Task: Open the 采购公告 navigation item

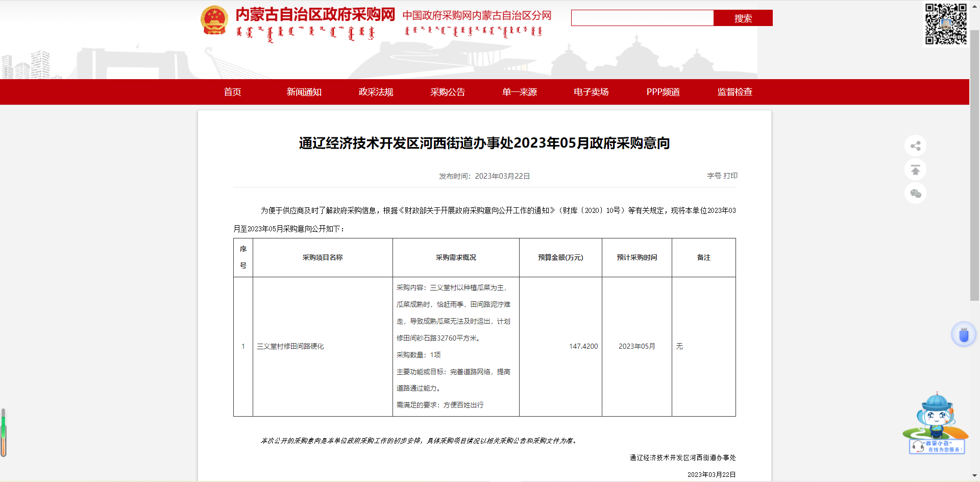Action: 448,92
